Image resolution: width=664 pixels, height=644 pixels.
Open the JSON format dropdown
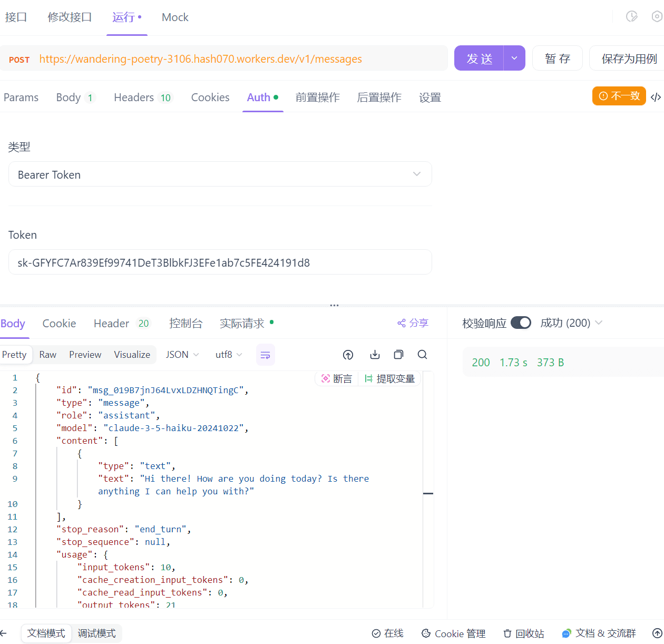click(182, 355)
